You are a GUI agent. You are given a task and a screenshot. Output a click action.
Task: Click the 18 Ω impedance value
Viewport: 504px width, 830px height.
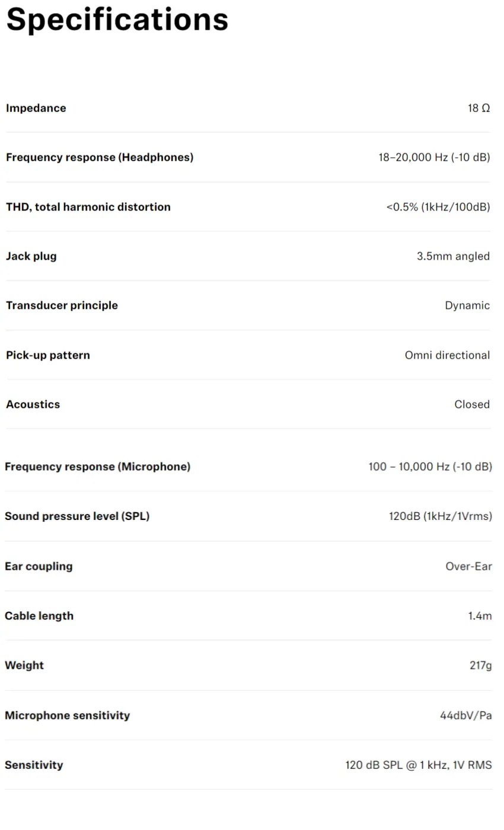[479, 108]
